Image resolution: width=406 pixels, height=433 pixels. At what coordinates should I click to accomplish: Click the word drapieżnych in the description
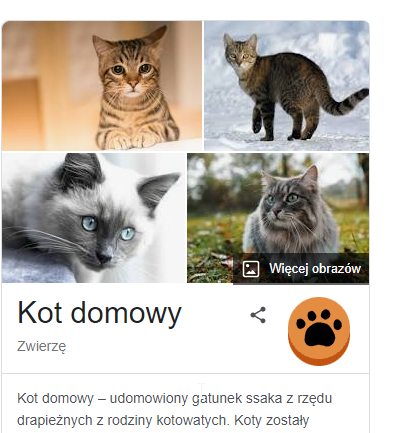click(55, 421)
